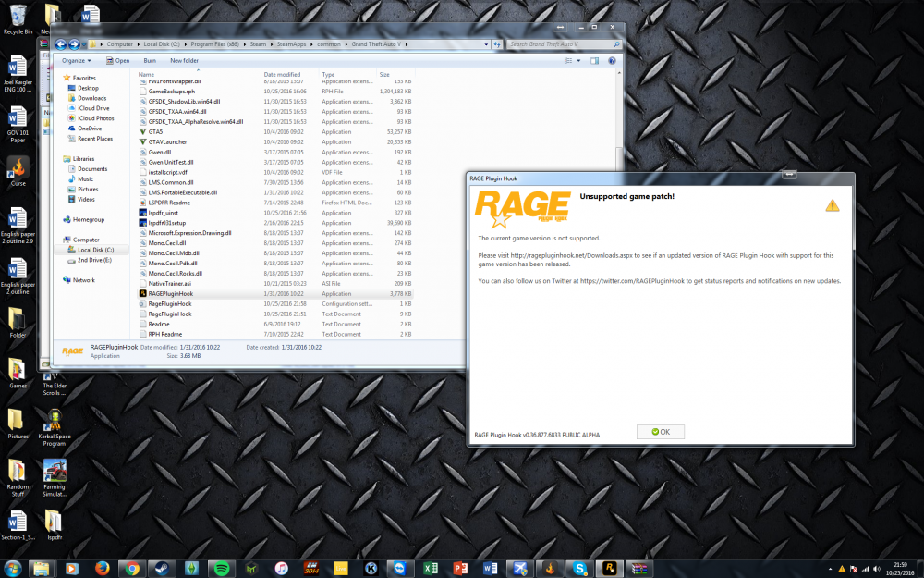Open the Windows Start menu
This screenshot has height=578, width=924.
[11, 568]
